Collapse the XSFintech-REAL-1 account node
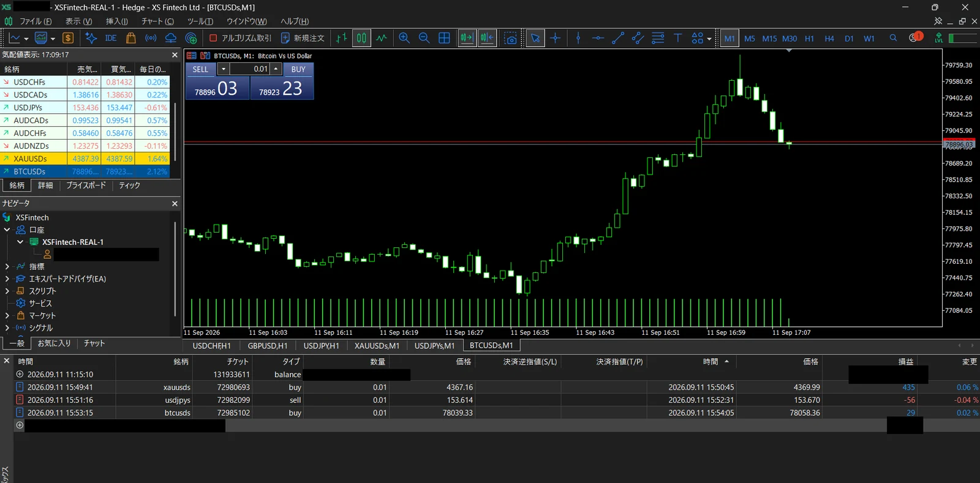980x483 pixels. point(20,242)
